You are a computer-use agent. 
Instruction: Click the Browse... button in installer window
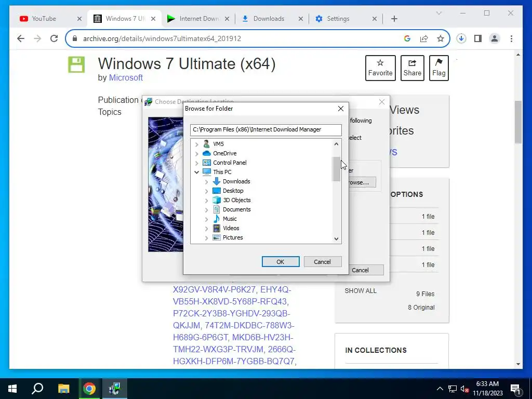(x=362, y=182)
